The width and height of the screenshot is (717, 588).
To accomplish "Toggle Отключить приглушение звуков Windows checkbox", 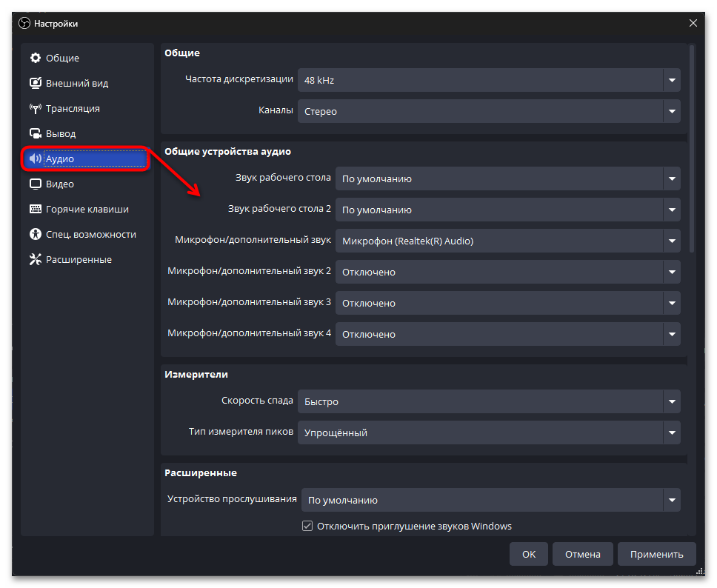I will [x=307, y=527].
